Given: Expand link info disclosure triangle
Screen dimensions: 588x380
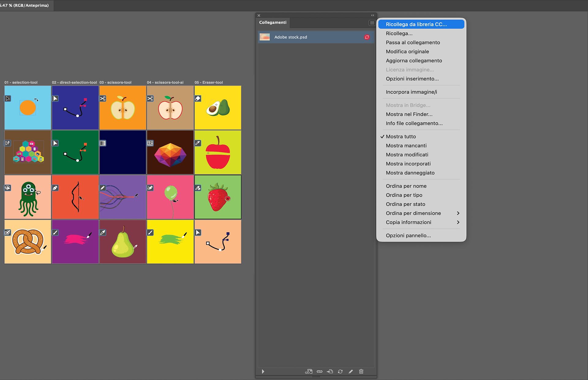Looking at the screenshot, I should [263, 371].
